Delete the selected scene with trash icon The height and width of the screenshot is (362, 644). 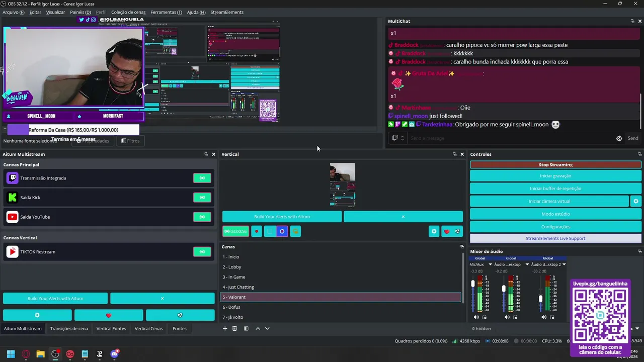point(234,328)
